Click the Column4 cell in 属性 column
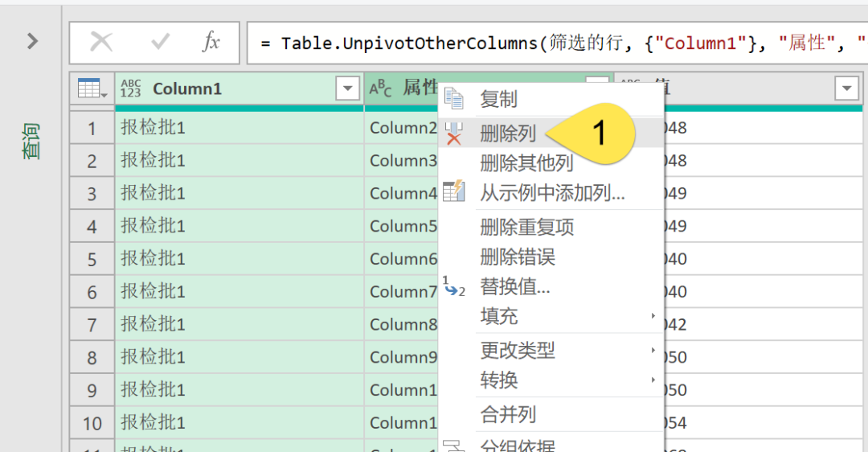868x452 pixels. point(402,193)
